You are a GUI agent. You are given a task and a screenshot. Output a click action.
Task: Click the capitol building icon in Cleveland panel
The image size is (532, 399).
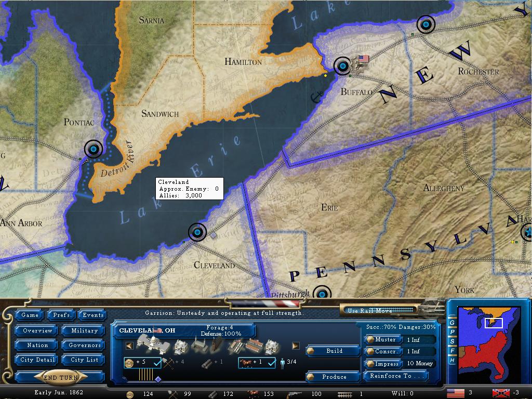pos(153,344)
